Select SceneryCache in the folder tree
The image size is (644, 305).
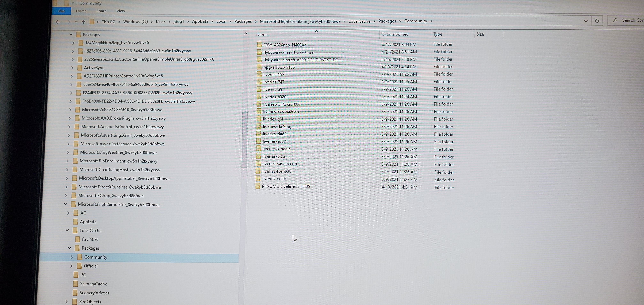(x=93, y=284)
